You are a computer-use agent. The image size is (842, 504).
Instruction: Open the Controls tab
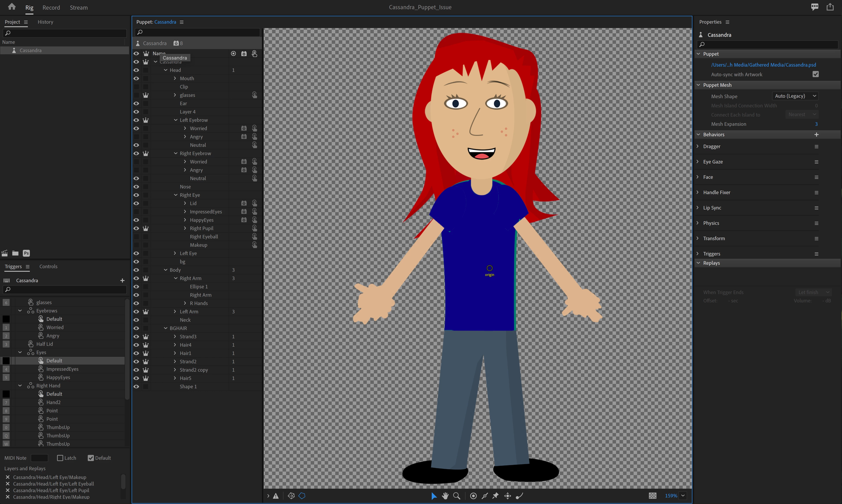[x=48, y=266]
